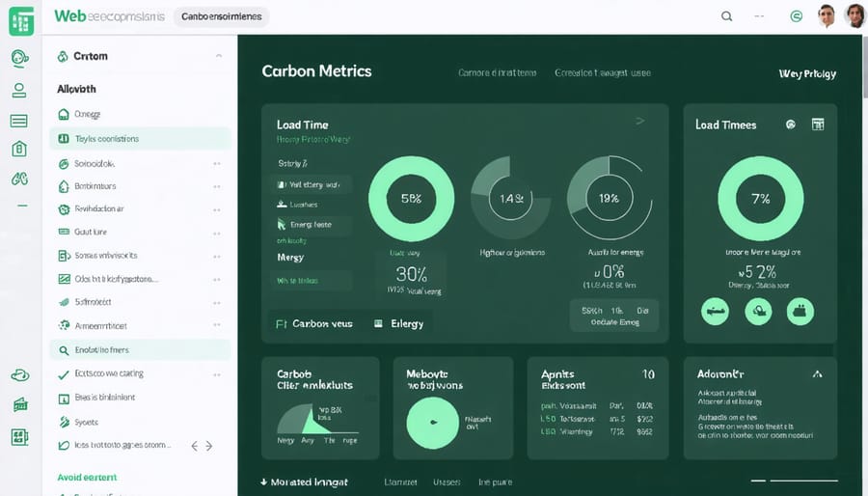Click the user profile icon in left rail
868x496 pixels.
(19, 91)
